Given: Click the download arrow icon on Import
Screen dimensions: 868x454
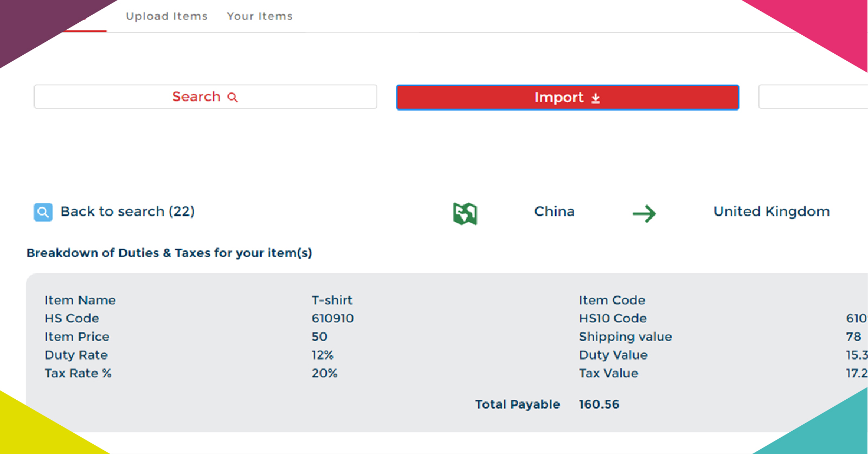Looking at the screenshot, I should [595, 98].
